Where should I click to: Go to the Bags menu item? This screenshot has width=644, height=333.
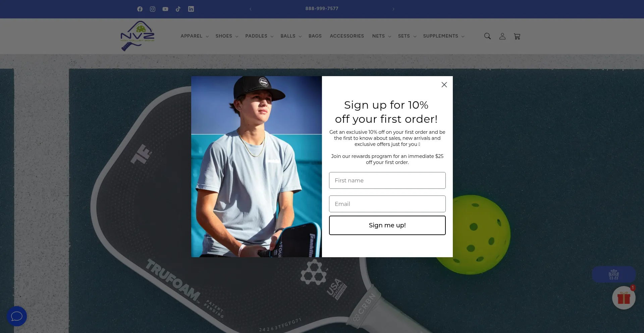(315, 36)
